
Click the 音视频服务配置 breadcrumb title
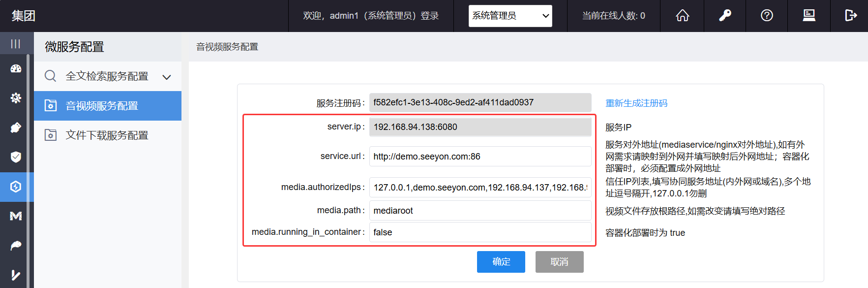tap(227, 47)
